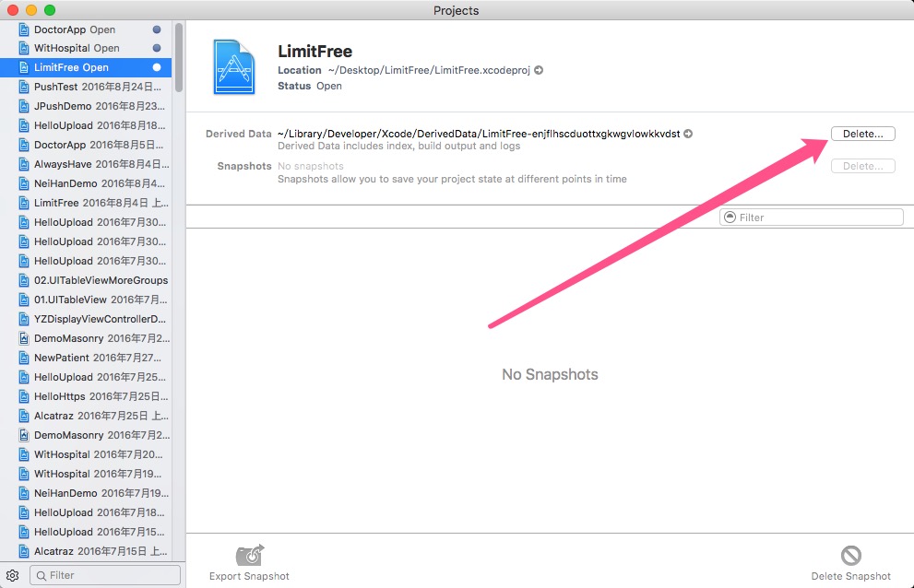Image resolution: width=914 pixels, height=588 pixels.
Task: Click the large LimitFree Xcode project icon
Action: [234, 67]
